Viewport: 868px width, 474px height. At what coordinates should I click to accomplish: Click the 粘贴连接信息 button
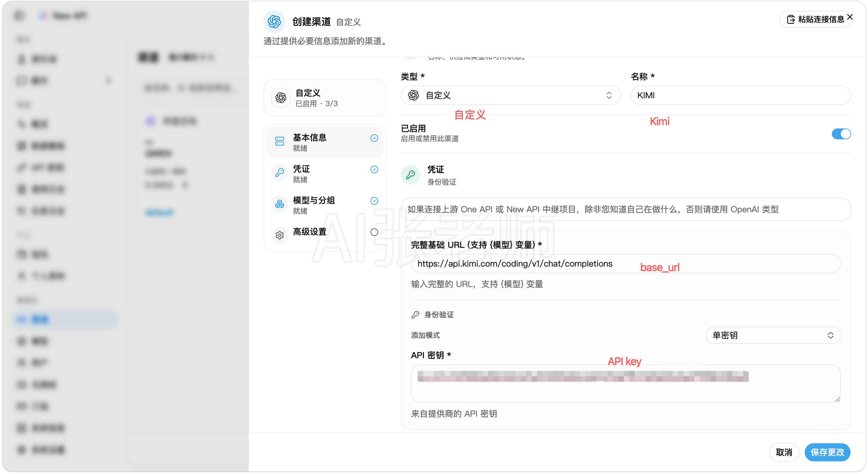[x=816, y=19]
